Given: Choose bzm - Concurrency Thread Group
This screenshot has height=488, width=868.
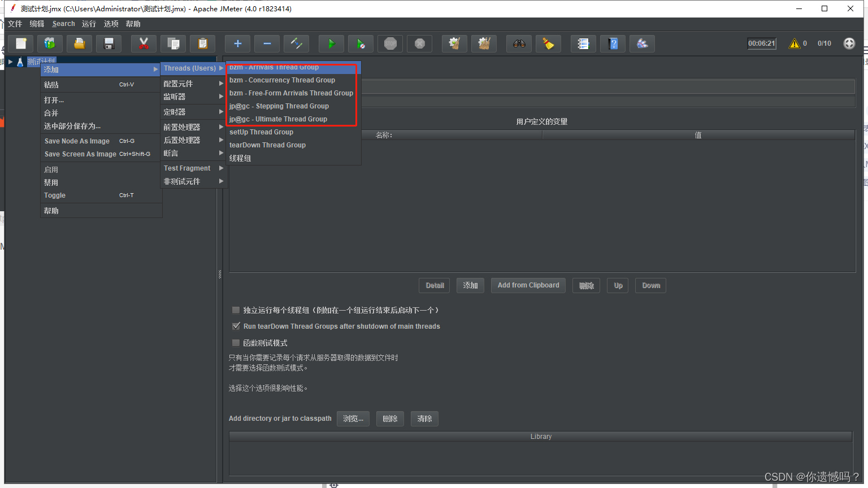Looking at the screenshot, I should pos(293,80).
